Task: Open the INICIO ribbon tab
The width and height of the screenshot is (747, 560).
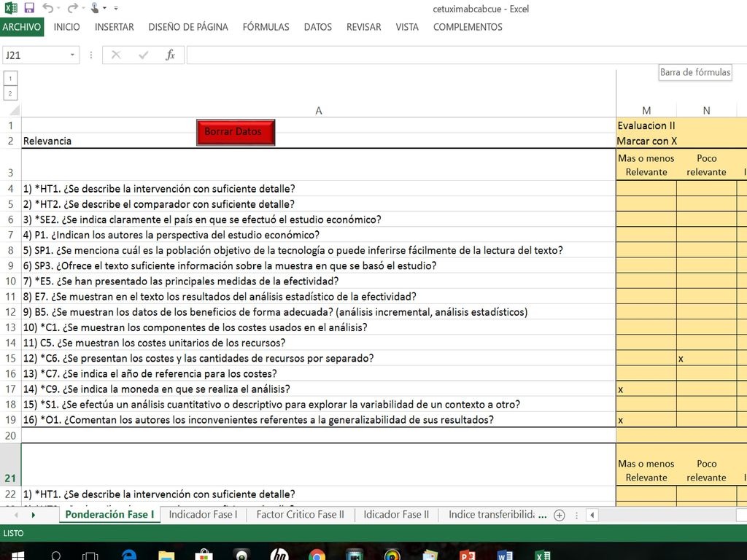Action: (x=66, y=27)
